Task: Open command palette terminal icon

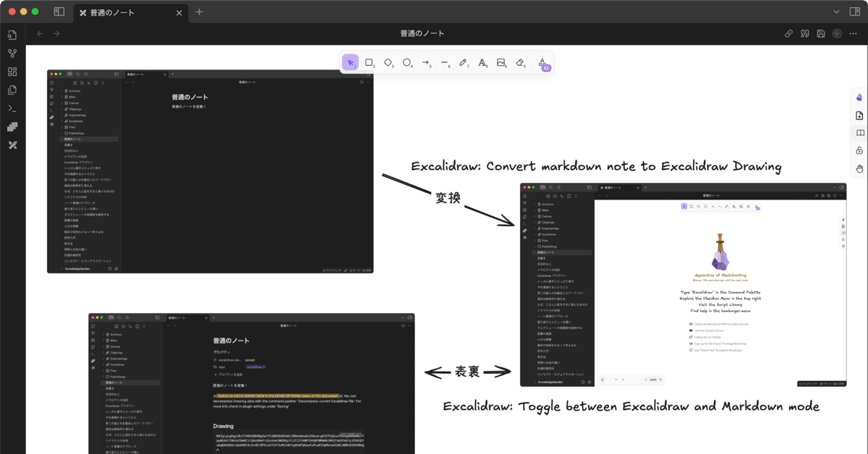Action: (x=12, y=108)
